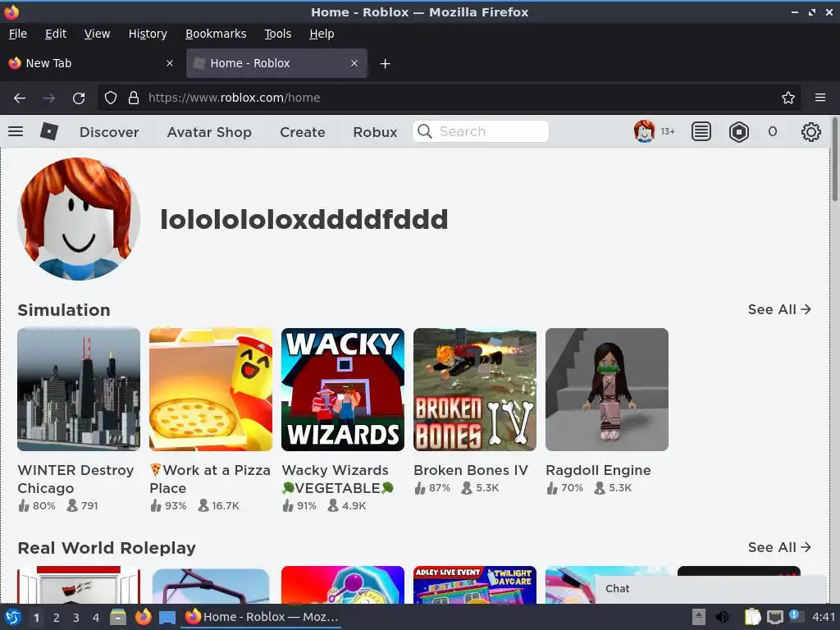Select the Home - Roblox taskbar window entry
The image size is (840, 630).
pos(261,617)
